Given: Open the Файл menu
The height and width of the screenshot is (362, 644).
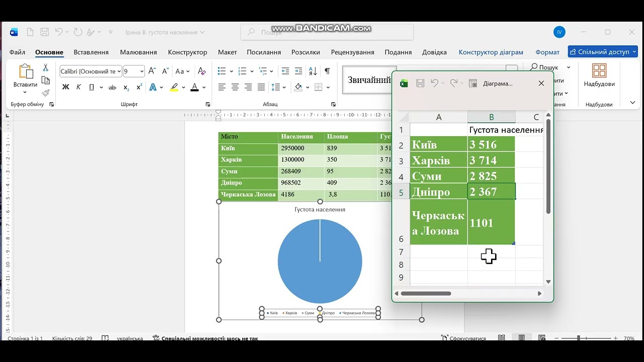Looking at the screenshot, I should point(17,52).
